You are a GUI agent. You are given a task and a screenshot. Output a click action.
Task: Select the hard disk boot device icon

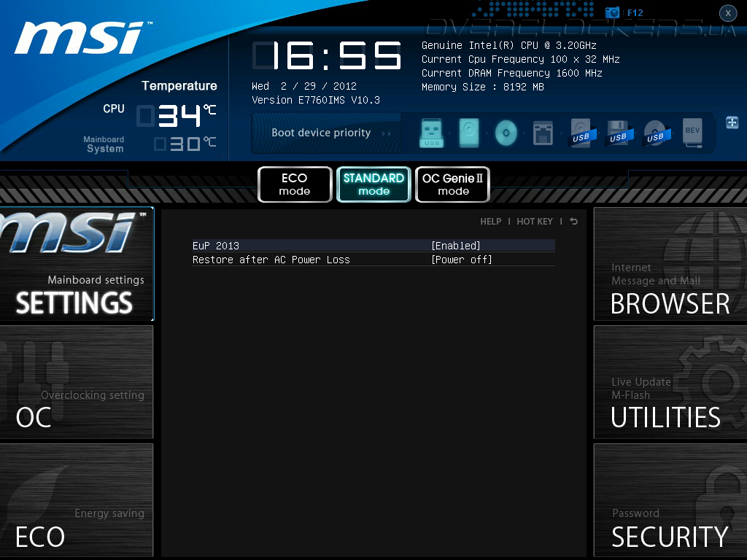[x=469, y=133]
